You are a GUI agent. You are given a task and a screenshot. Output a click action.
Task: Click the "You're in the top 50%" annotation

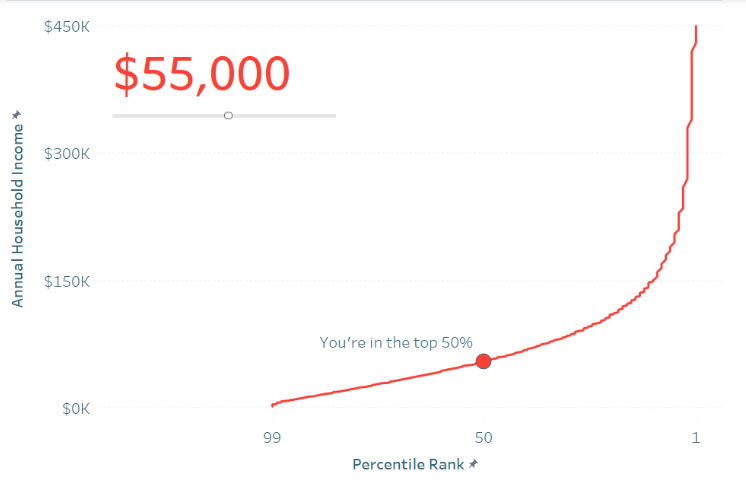[396, 342]
